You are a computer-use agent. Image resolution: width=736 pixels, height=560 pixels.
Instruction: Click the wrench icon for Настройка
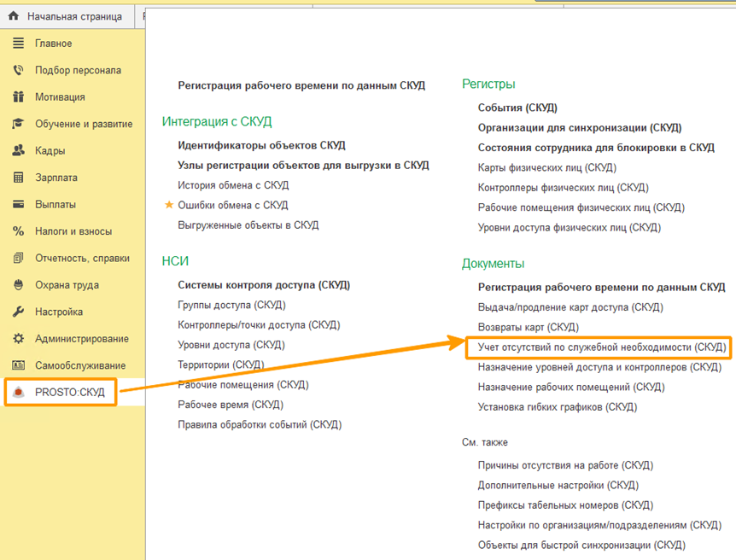[x=18, y=312]
